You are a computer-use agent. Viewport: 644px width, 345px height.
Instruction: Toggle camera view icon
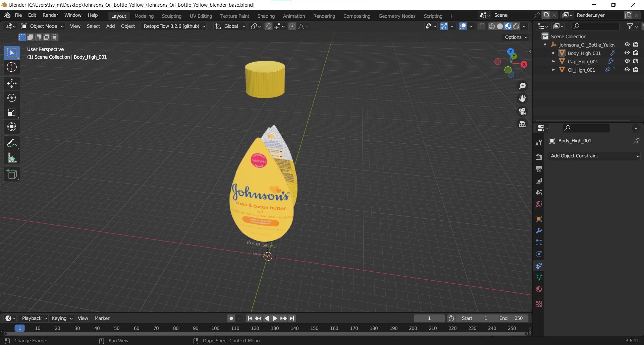pos(522,111)
